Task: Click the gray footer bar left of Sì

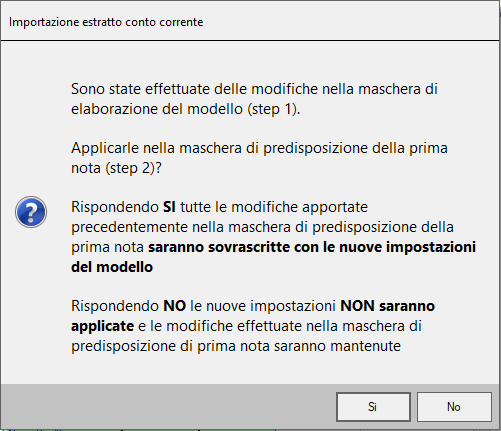Action: coord(168,407)
